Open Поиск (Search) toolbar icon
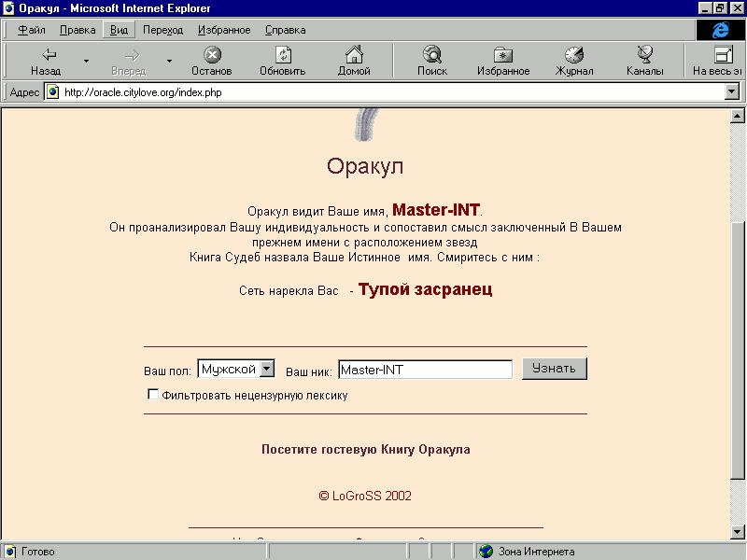747x560 pixels. (432, 56)
